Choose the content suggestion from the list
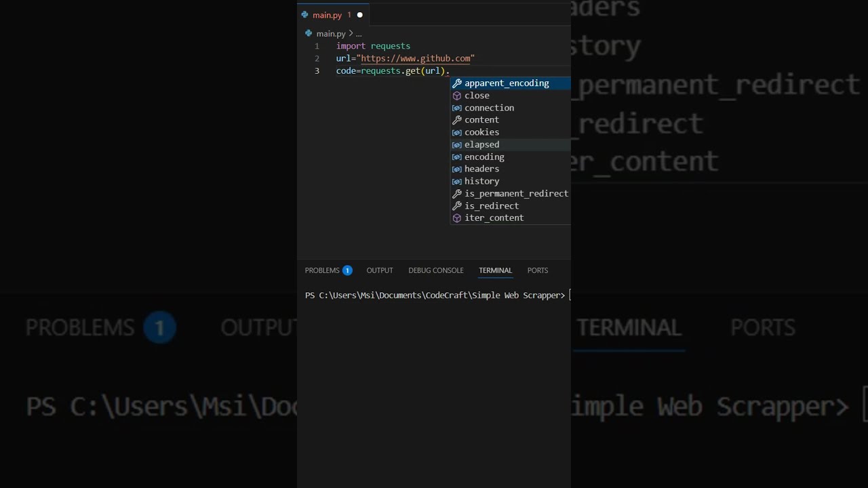Screen dimensions: 868x488 tap(481, 120)
